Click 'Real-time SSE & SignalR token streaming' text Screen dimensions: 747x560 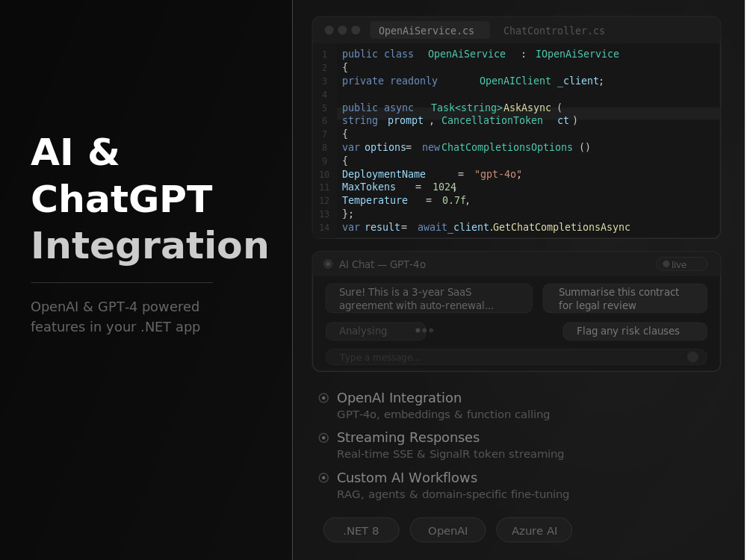[x=450, y=454]
